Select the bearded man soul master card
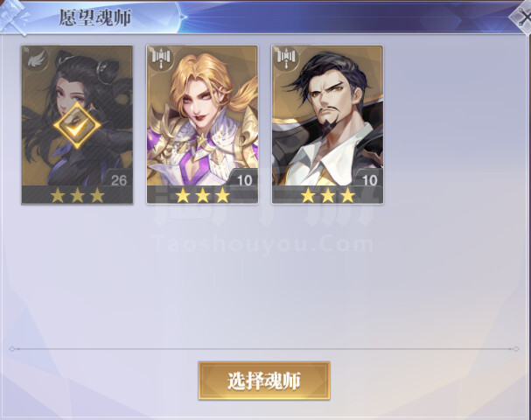Viewport: 531px width, 420px height. point(327,124)
